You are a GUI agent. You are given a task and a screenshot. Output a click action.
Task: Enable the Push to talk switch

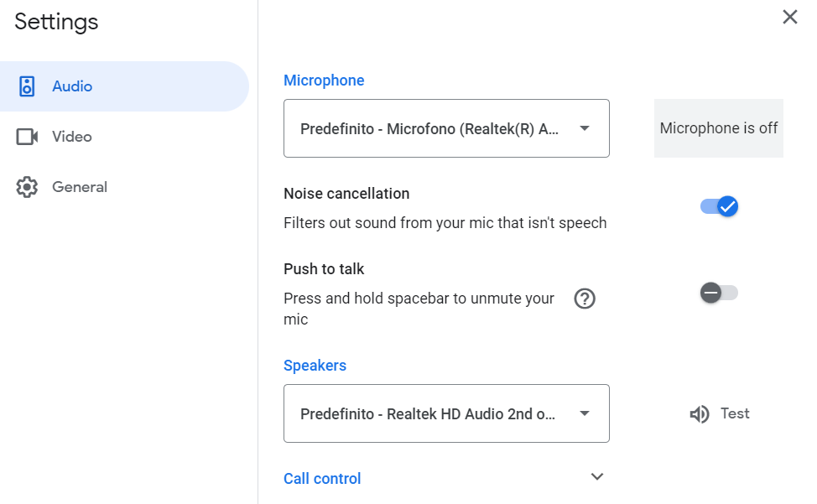pos(719,293)
